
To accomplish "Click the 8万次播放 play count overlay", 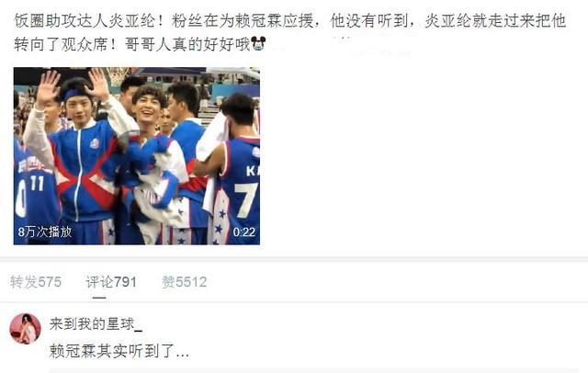I will click(45, 232).
